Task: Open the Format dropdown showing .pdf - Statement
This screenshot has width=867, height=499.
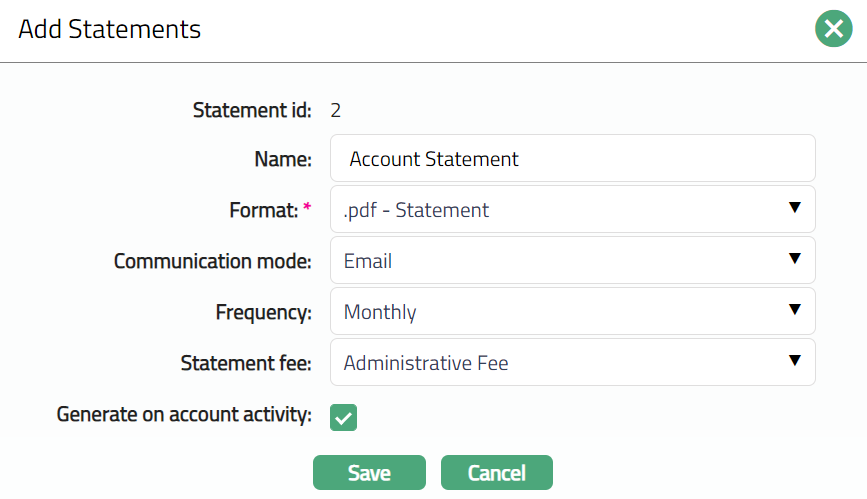Action: (560, 210)
